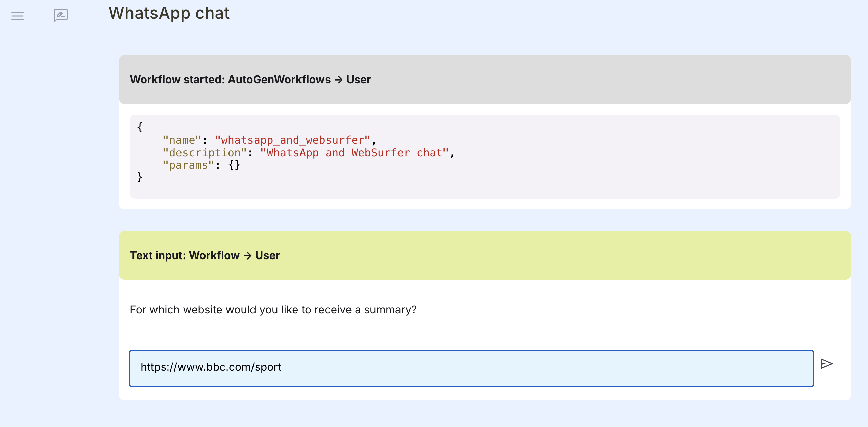Image resolution: width=868 pixels, height=427 pixels.
Task: Click the bbc.com/sport URL text
Action: [x=211, y=367]
